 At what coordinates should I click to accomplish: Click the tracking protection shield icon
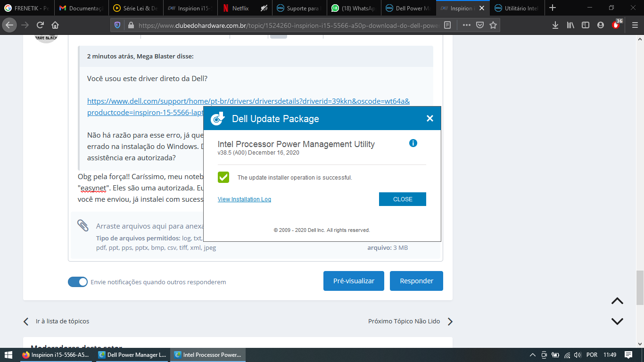click(x=117, y=25)
